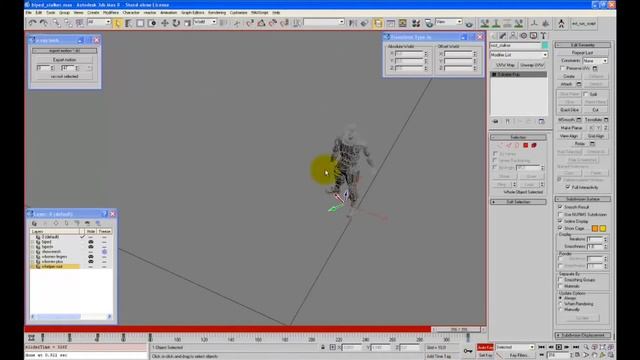This screenshot has height=360, width=640.
Task: Open the Render Scene dialog icon
Action: 429,23
